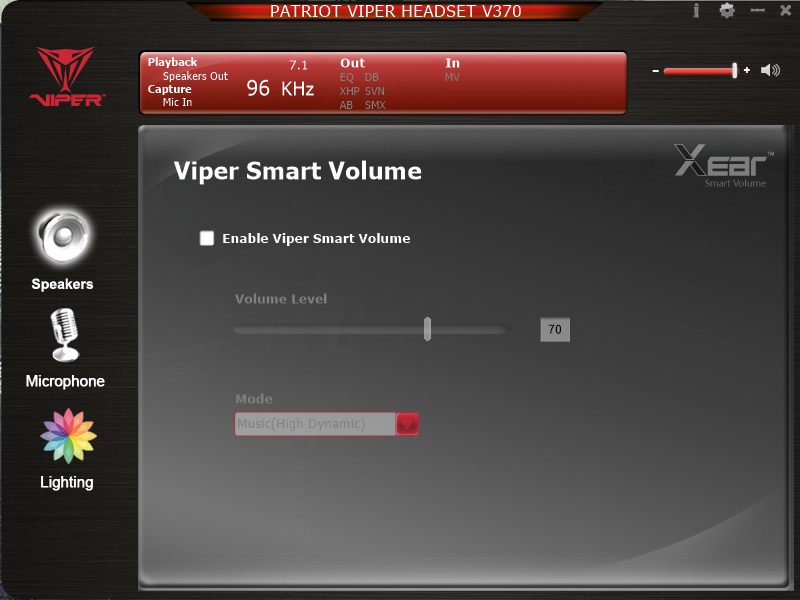Viewport: 800px width, 600px height.
Task: Mute audio with the speaker icon
Action: point(769,70)
